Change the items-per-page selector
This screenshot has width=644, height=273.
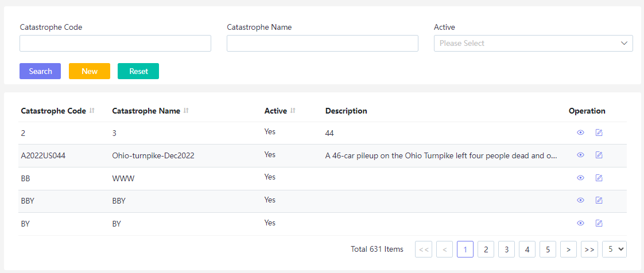pyautogui.click(x=614, y=249)
